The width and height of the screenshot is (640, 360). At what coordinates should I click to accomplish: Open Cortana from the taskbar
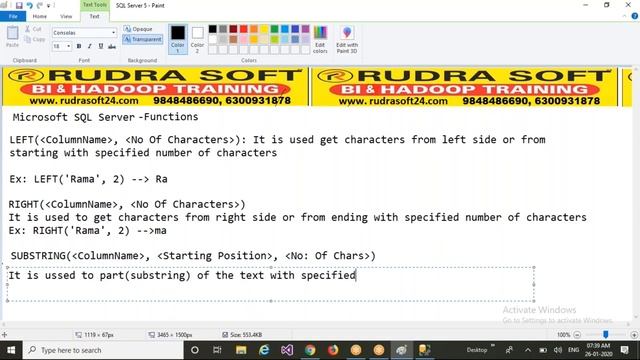(x=195, y=350)
